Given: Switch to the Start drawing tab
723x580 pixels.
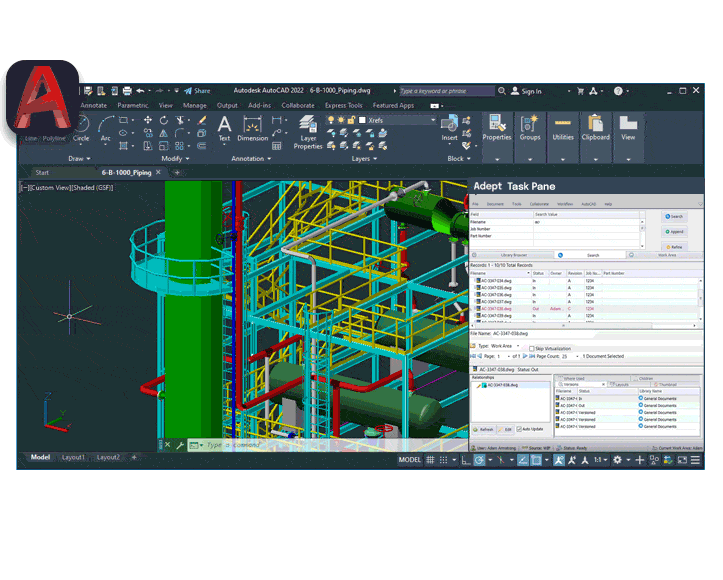Looking at the screenshot, I should (42, 172).
